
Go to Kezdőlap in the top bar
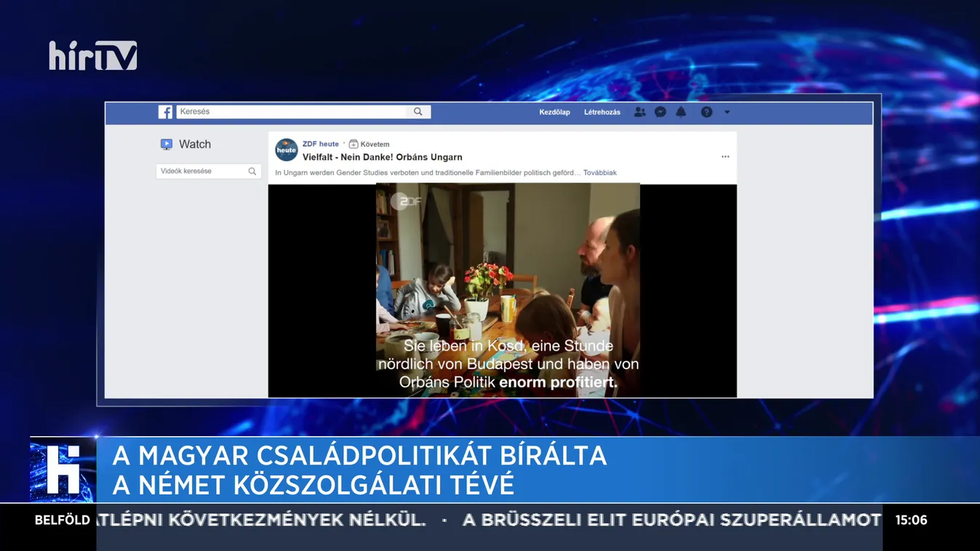pos(555,111)
